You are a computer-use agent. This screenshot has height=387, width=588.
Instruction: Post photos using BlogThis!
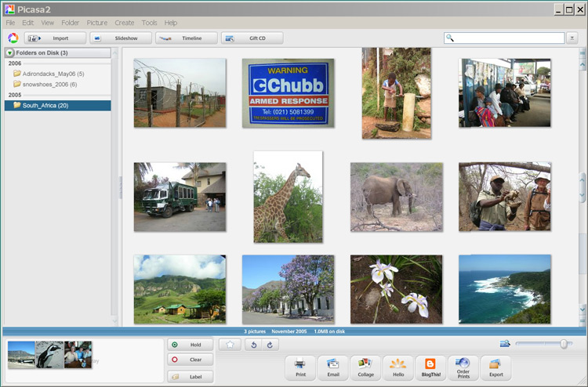430,367
